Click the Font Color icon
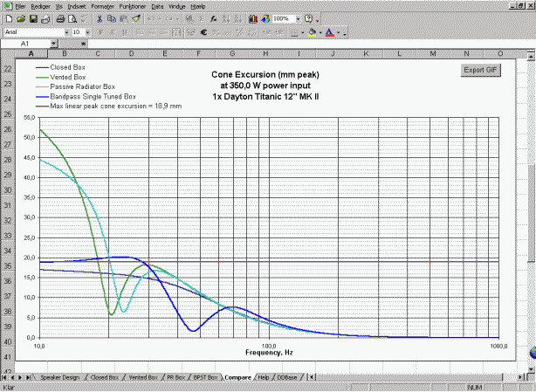Image resolution: width=536 pixels, height=392 pixels. coord(329,32)
